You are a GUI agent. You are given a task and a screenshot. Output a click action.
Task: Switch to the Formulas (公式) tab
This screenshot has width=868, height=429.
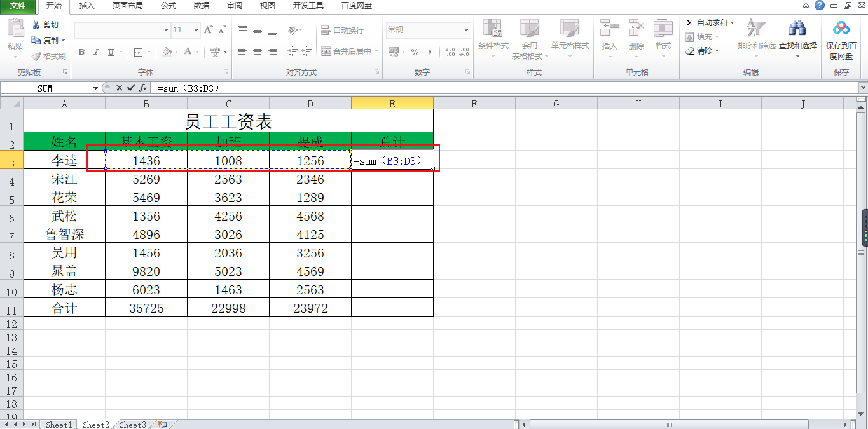[x=168, y=6]
